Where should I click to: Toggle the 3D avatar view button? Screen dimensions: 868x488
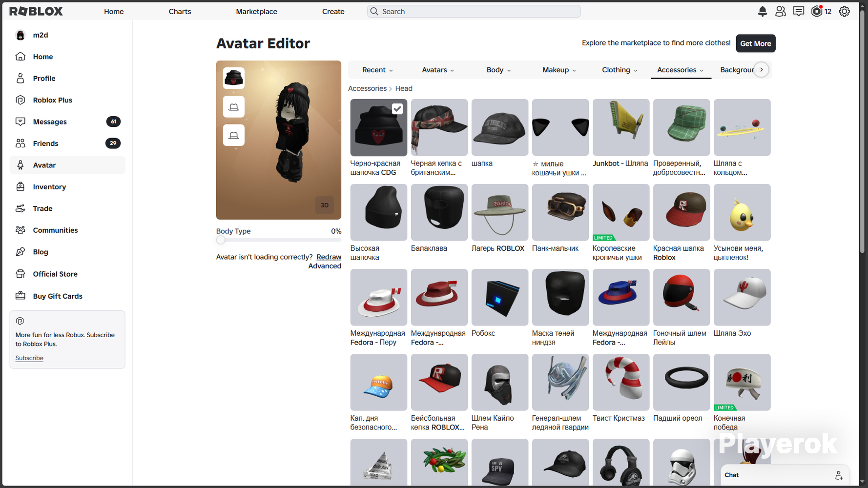(x=325, y=205)
